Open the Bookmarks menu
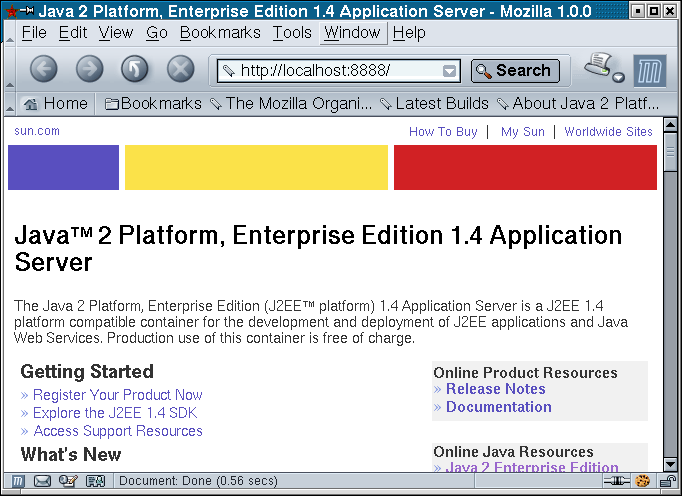 point(220,33)
